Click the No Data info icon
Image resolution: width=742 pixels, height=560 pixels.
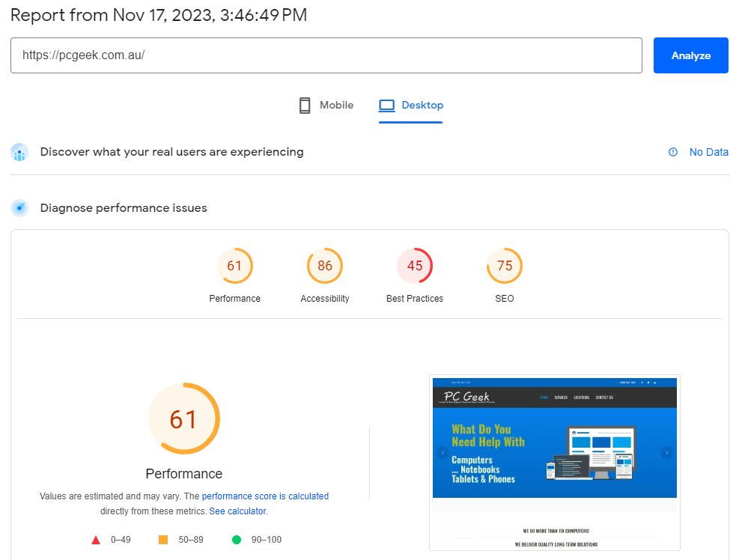tap(673, 152)
